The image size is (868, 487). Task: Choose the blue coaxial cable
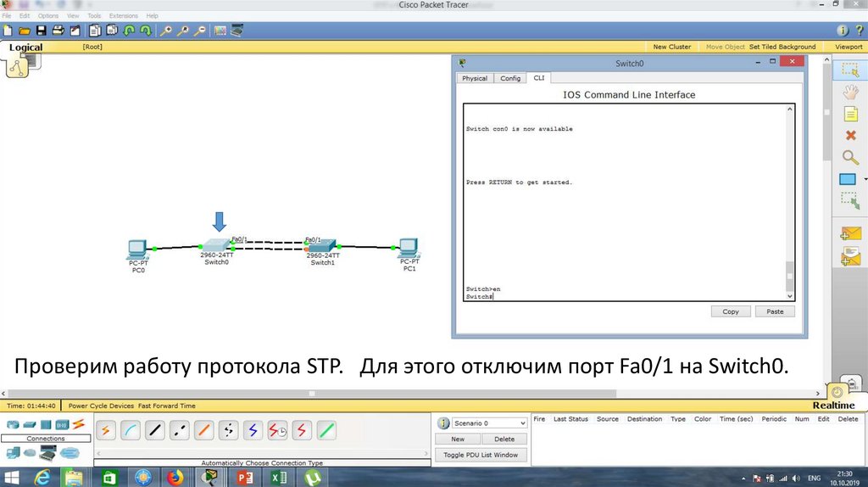tap(253, 430)
